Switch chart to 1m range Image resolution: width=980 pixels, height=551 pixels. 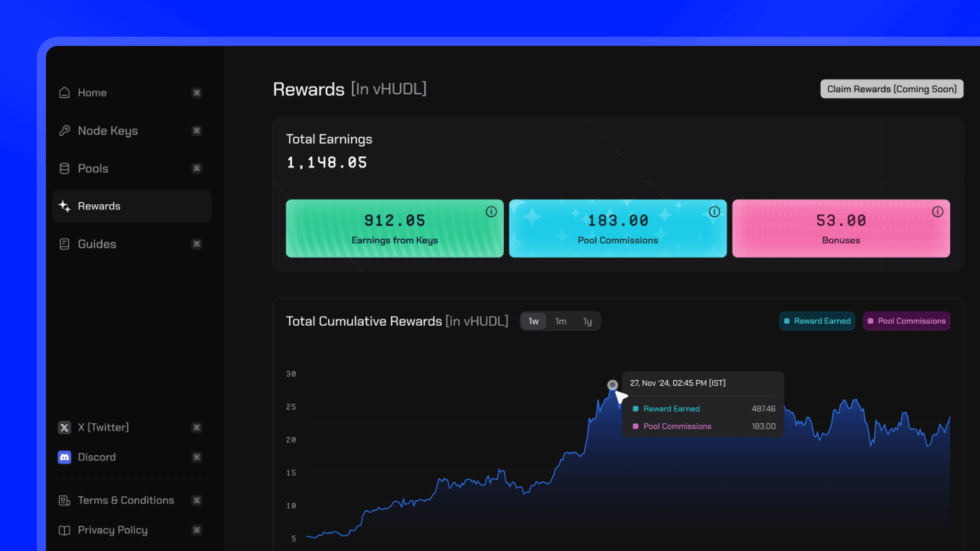pos(560,321)
